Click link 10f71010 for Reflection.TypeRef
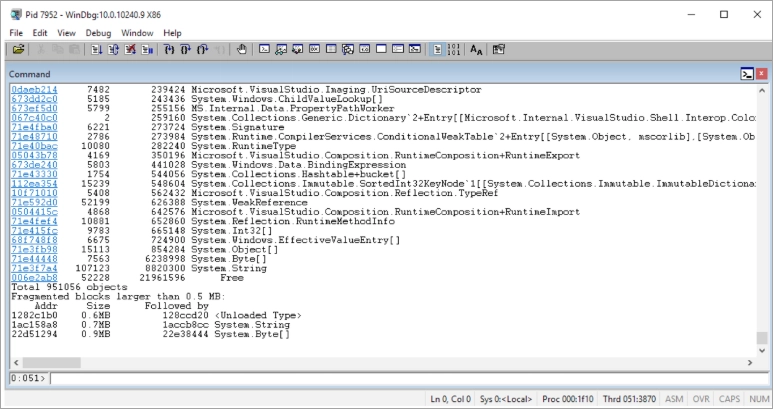Screen dimensions: 773x409 34,193
